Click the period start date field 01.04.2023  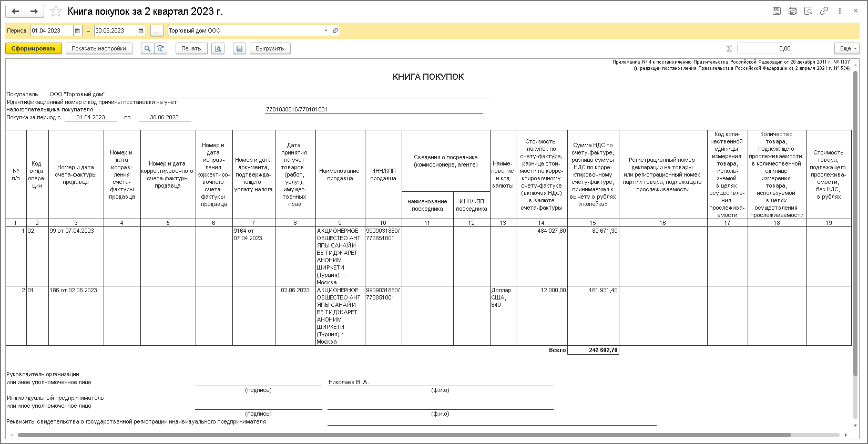tap(52, 30)
